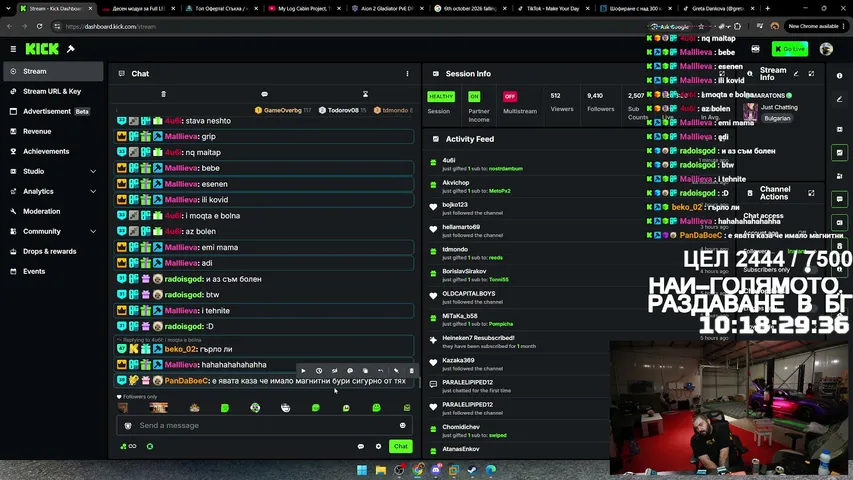This screenshot has width=853, height=480.
Task: Click the green Go Live button
Action: coord(790,49)
